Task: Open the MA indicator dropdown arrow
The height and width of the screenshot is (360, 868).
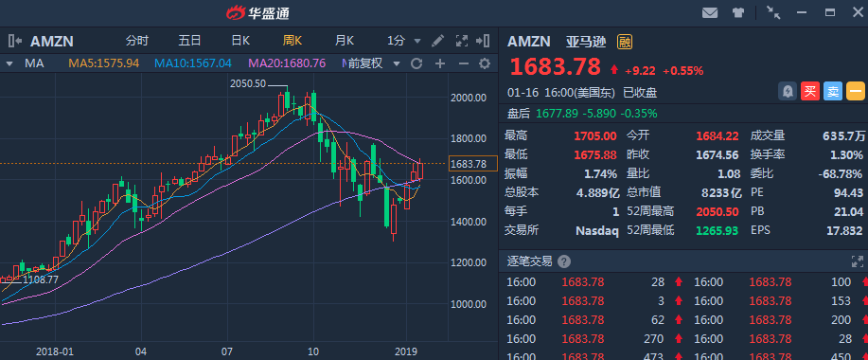Action: click(9, 63)
